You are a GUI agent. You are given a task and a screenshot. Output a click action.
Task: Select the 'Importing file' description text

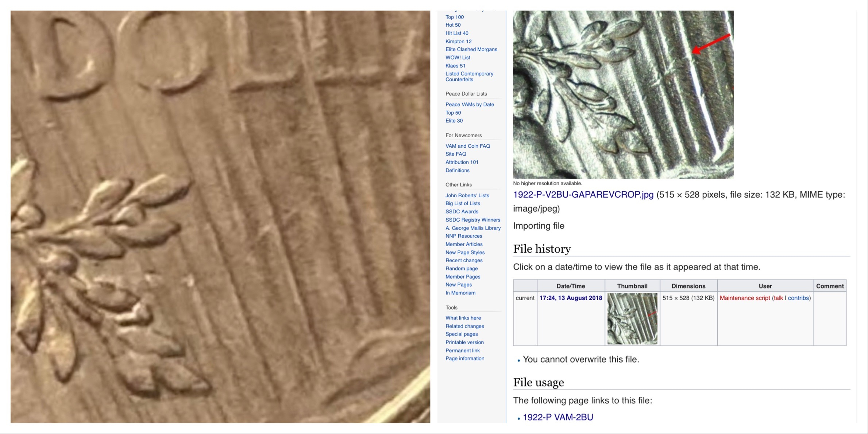click(539, 226)
